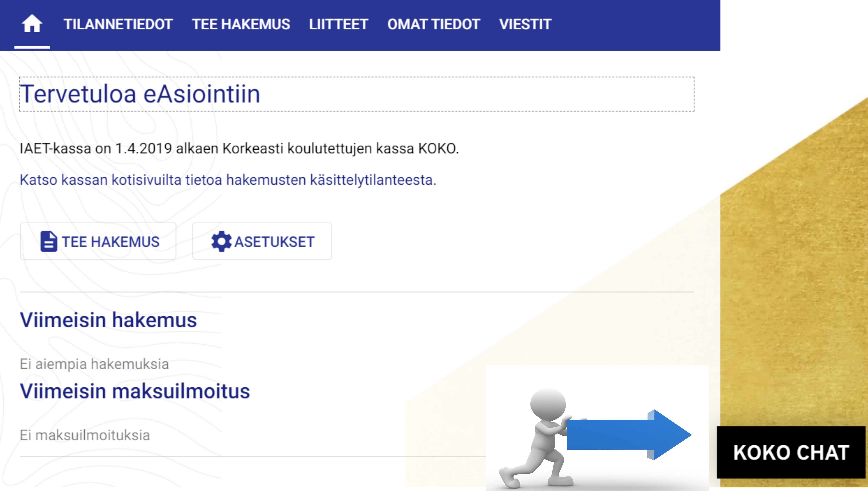Viewport: 868px width, 491px height.
Task: Open the Tilannetiedot menu item
Action: (118, 24)
